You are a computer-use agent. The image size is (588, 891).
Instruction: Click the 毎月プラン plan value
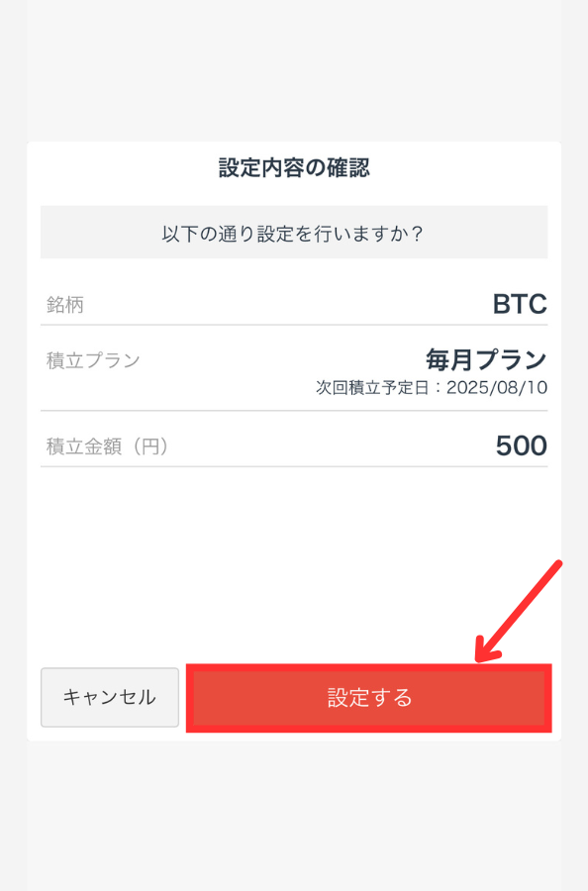487,361
